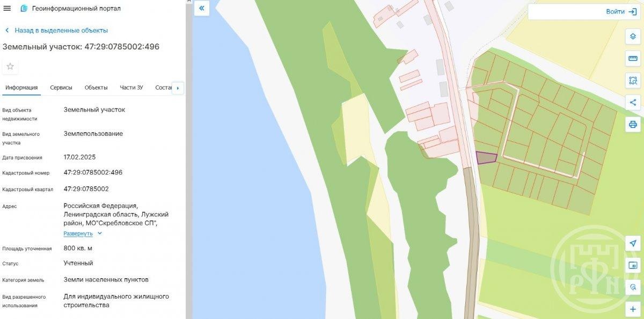Toggle the overview mini-map icon
This screenshot has width=644, height=319.
(x=633, y=265)
